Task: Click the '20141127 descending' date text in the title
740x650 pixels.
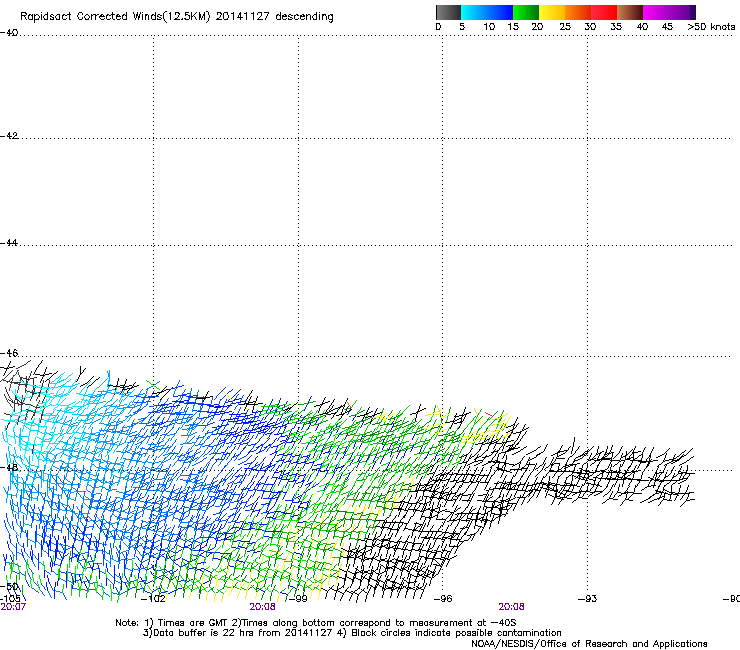Action: tap(274, 17)
